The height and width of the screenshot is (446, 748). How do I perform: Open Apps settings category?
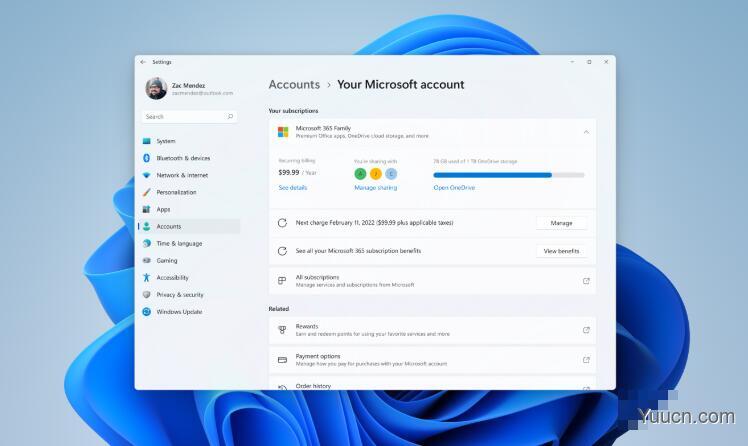click(189, 209)
